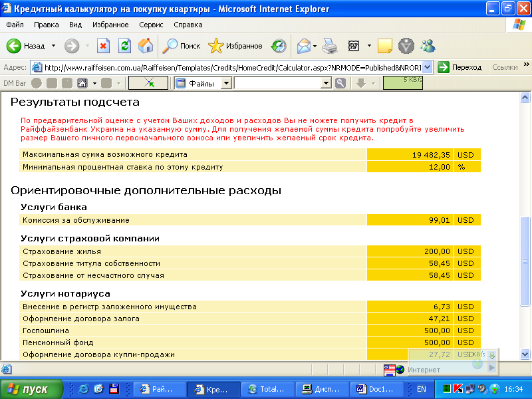532x399 pixels.
Task: Open the address bar URL dropdown
Action: tap(428, 68)
